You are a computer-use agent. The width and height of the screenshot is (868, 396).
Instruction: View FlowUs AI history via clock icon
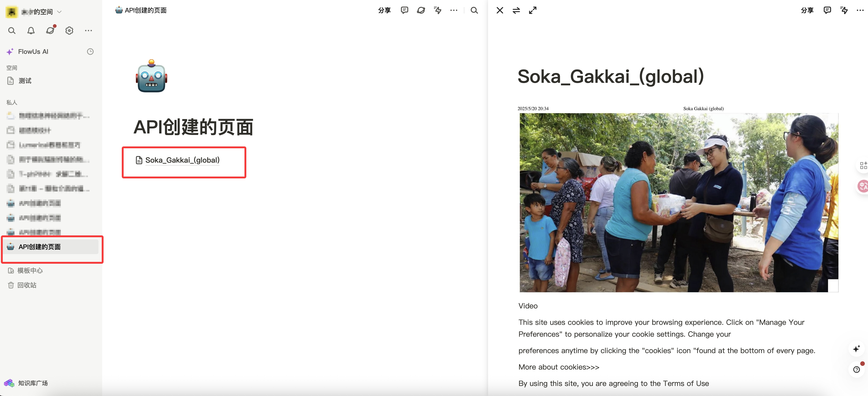point(90,51)
